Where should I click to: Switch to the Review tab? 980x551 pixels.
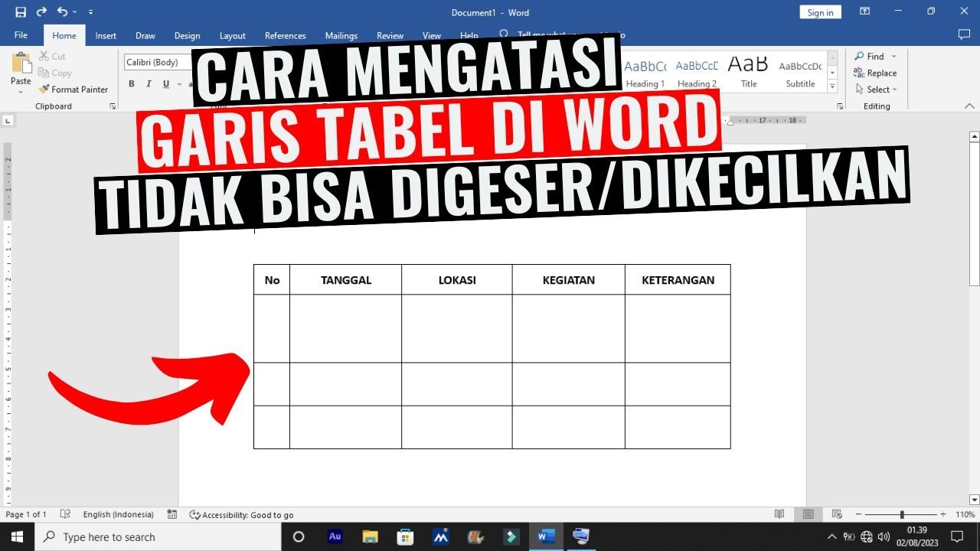390,35
